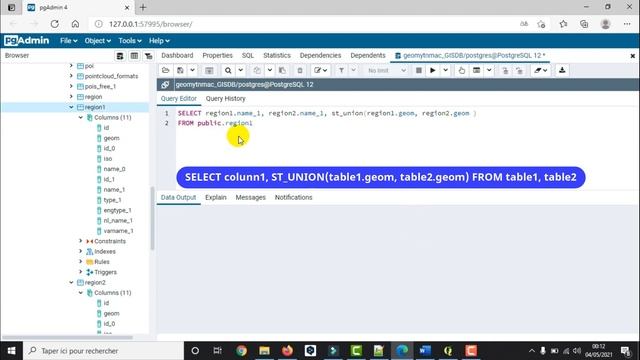
Task: Run the query with Execute button
Action: click(x=433, y=71)
